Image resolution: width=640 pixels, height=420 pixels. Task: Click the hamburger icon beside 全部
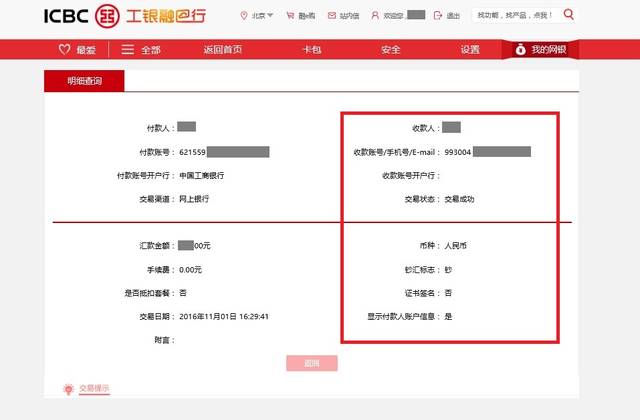pos(127,49)
